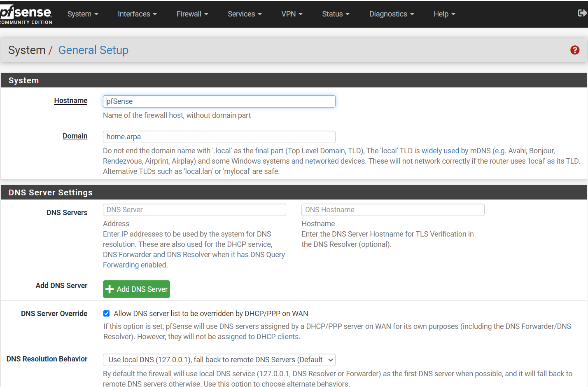Focus the Hostname input field
The height and width of the screenshot is (387, 588).
[x=219, y=101]
